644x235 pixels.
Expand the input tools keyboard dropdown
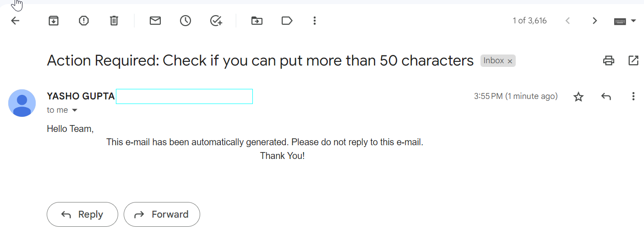(x=634, y=21)
